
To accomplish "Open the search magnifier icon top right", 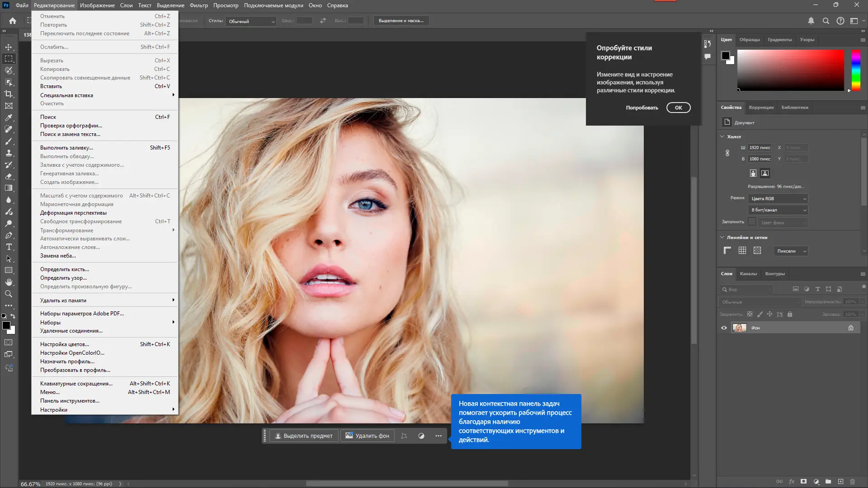I will coord(826,21).
